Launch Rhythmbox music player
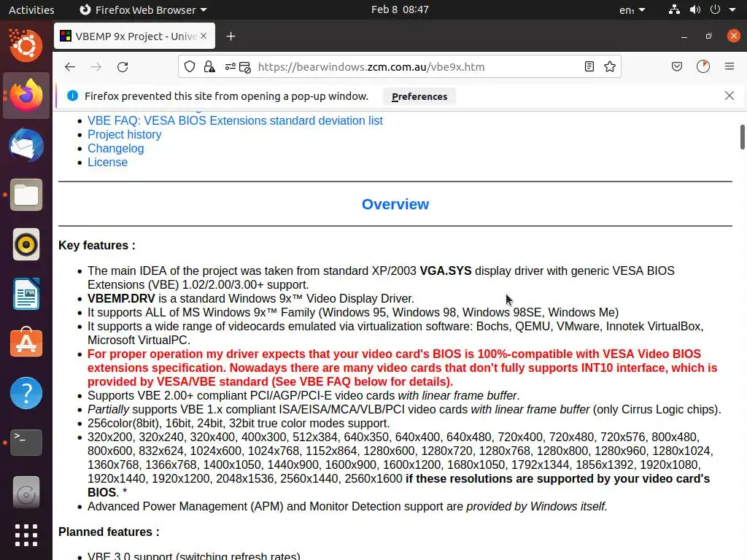This screenshot has width=747, height=560. coord(26,244)
